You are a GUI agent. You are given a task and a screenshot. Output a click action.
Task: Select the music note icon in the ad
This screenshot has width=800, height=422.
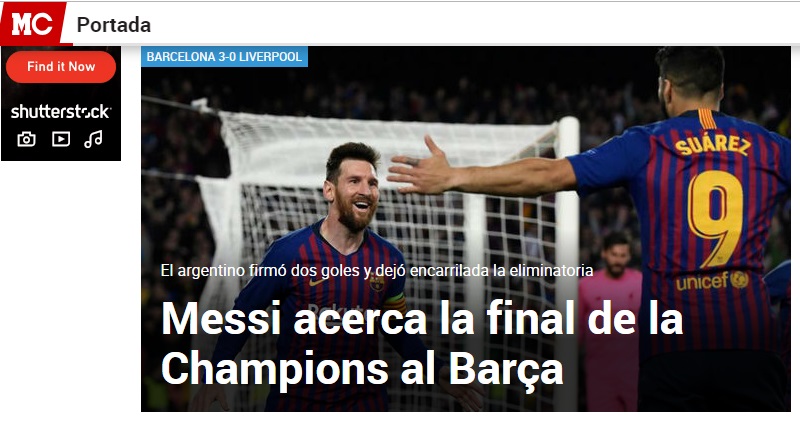tap(93, 139)
